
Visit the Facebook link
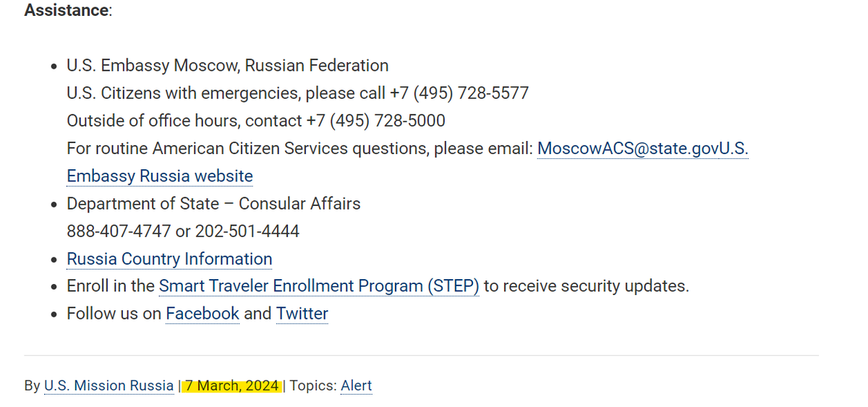pyautogui.click(x=203, y=314)
